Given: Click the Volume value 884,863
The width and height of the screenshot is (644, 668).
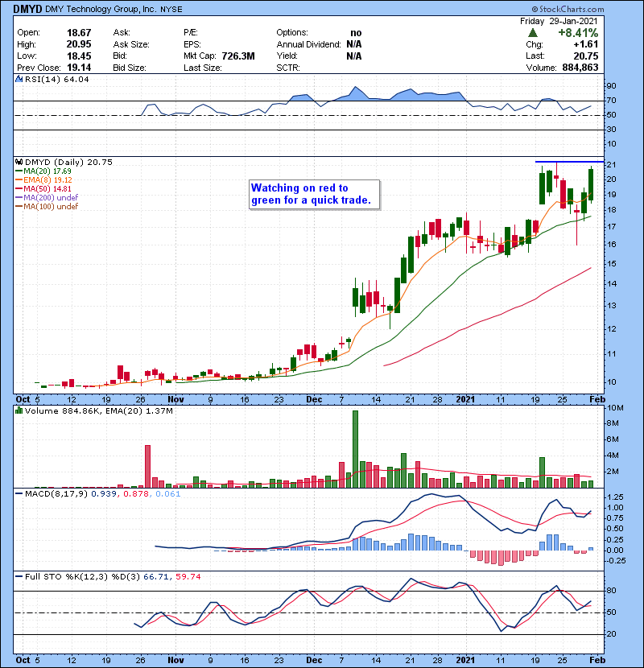Looking at the screenshot, I should (x=580, y=68).
